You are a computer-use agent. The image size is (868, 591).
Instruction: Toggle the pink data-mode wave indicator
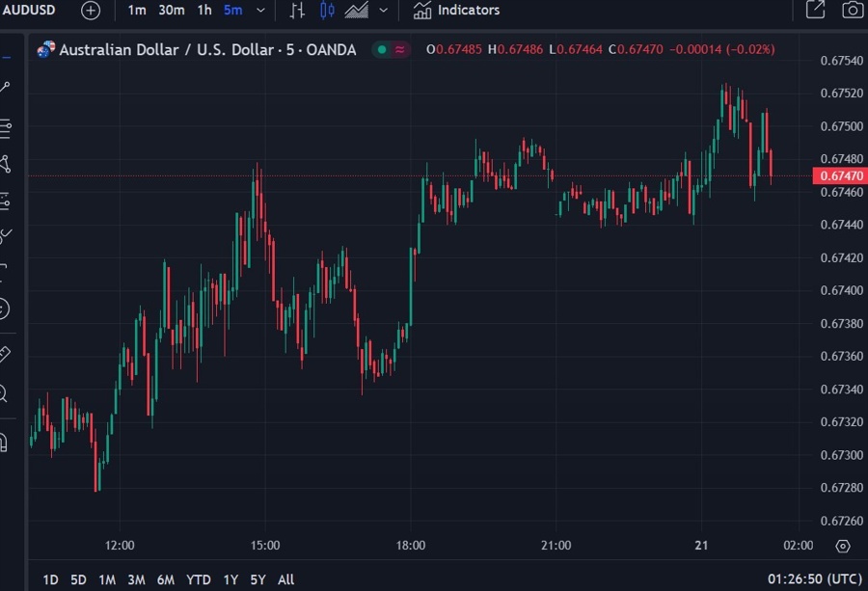[x=399, y=50]
